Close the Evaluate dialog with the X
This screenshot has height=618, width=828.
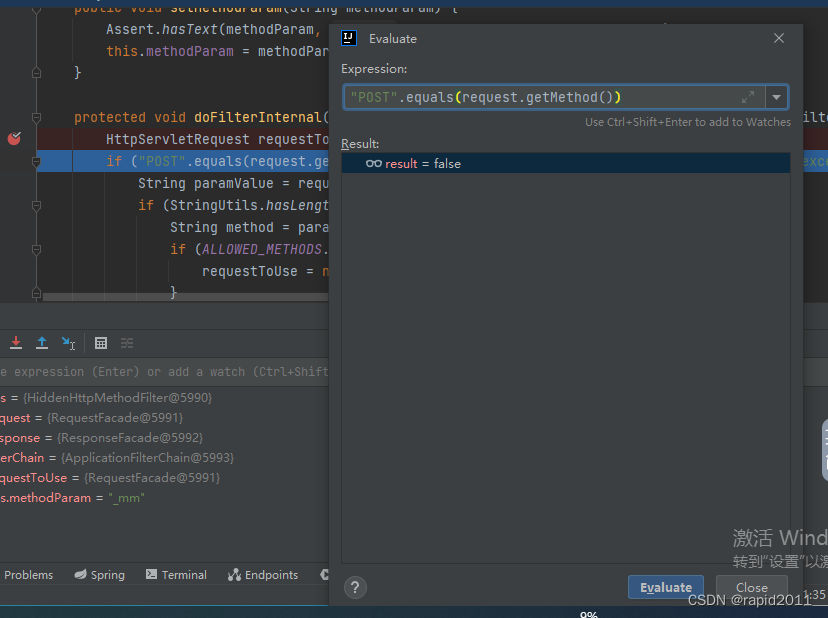(778, 38)
